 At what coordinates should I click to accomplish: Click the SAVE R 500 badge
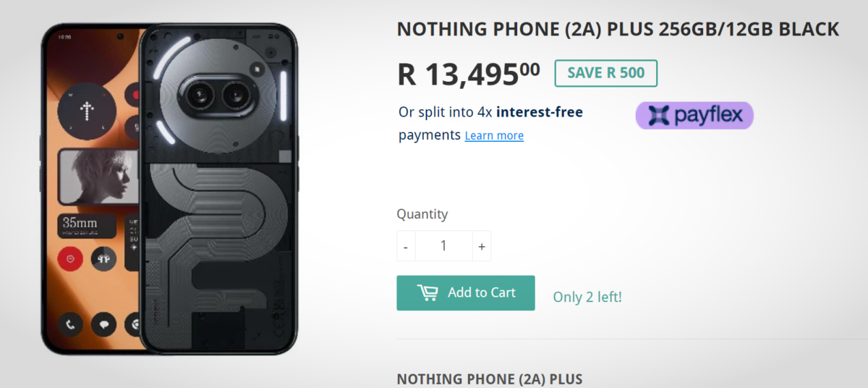(605, 73)
